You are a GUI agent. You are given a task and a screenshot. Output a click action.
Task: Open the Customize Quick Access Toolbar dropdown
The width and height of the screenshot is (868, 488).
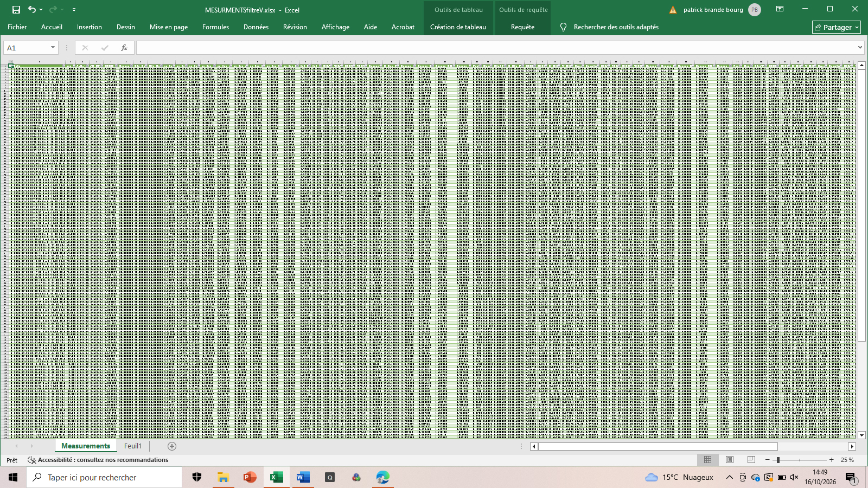[74, 10]
